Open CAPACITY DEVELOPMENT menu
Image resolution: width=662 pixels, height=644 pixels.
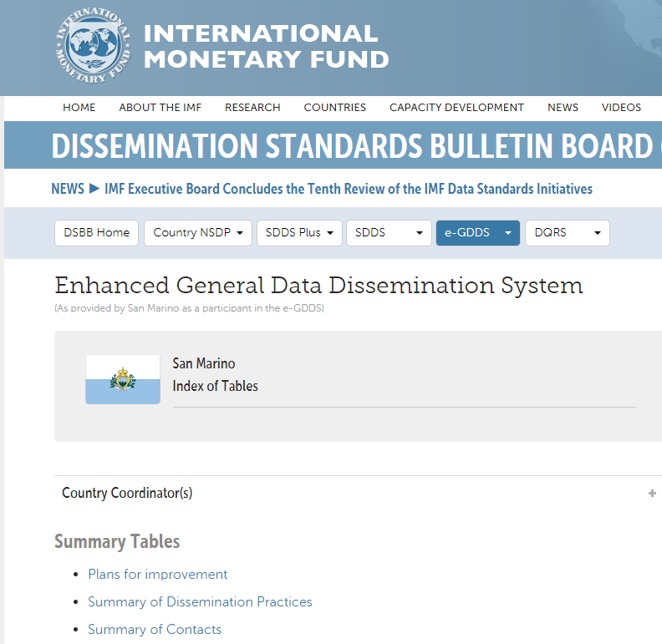click(x=456, y=108)
